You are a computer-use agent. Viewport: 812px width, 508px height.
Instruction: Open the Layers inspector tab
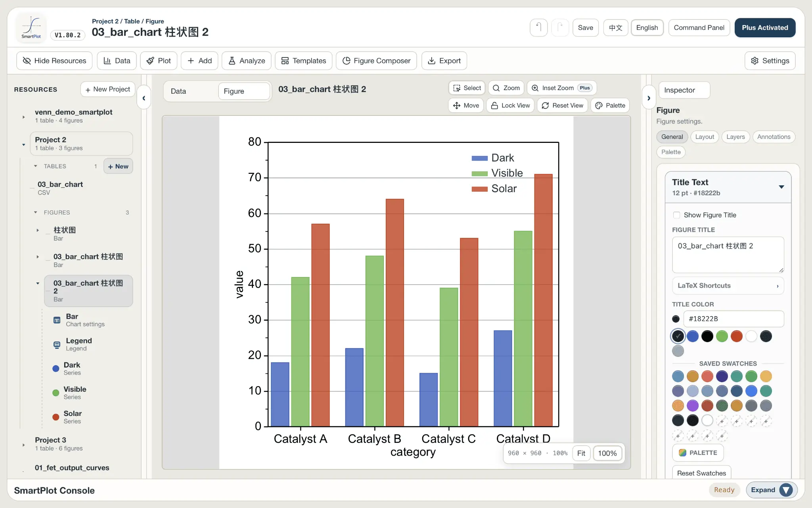[735, 137]
